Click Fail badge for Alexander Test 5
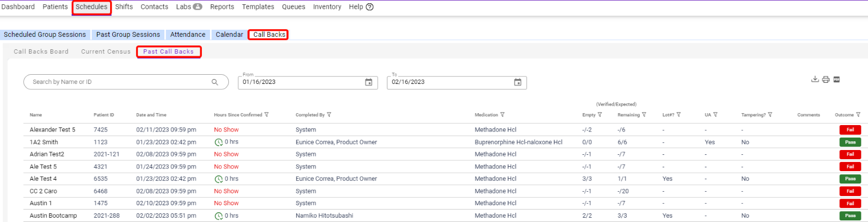Image resolution: width=868 pixels, height=222 pixels. 850,130
